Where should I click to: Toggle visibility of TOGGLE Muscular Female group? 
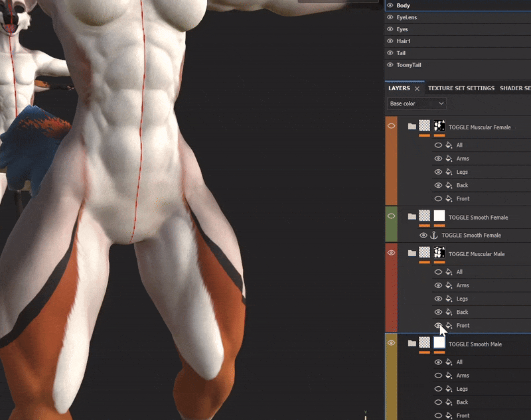click(391, 126)
